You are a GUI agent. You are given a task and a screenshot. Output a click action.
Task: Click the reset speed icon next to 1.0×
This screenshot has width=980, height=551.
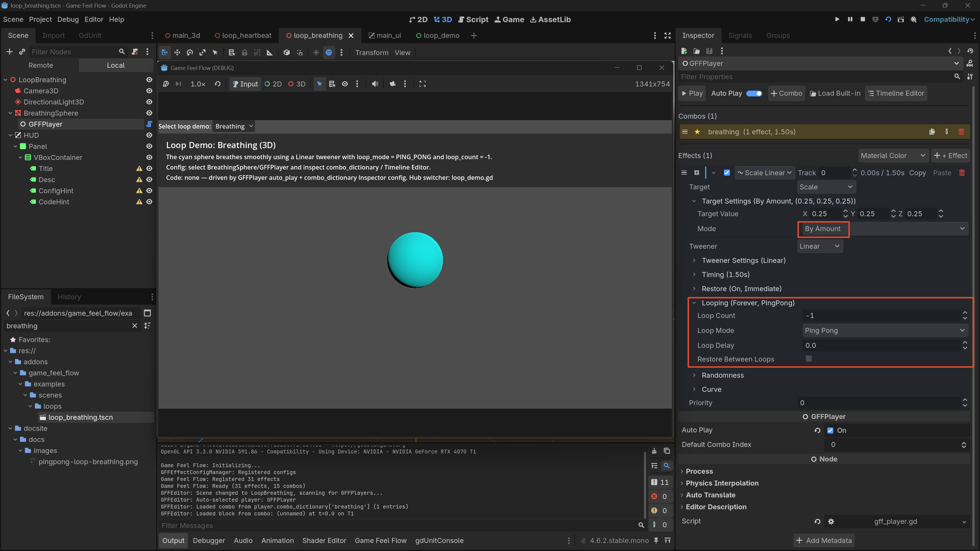point(217,84)
